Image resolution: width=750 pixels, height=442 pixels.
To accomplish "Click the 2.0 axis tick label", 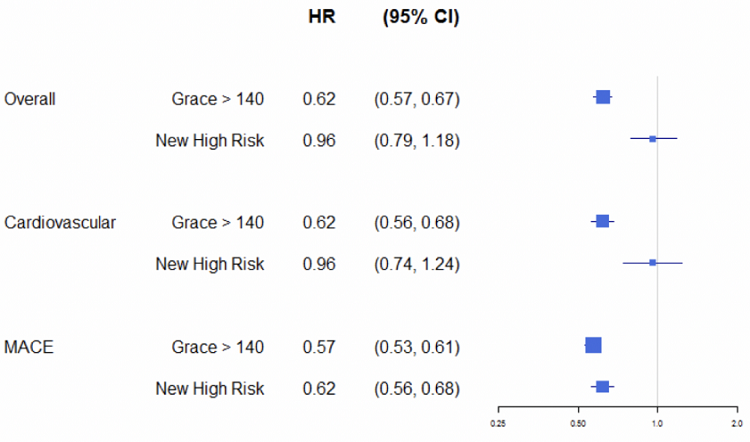I will 735,422.
